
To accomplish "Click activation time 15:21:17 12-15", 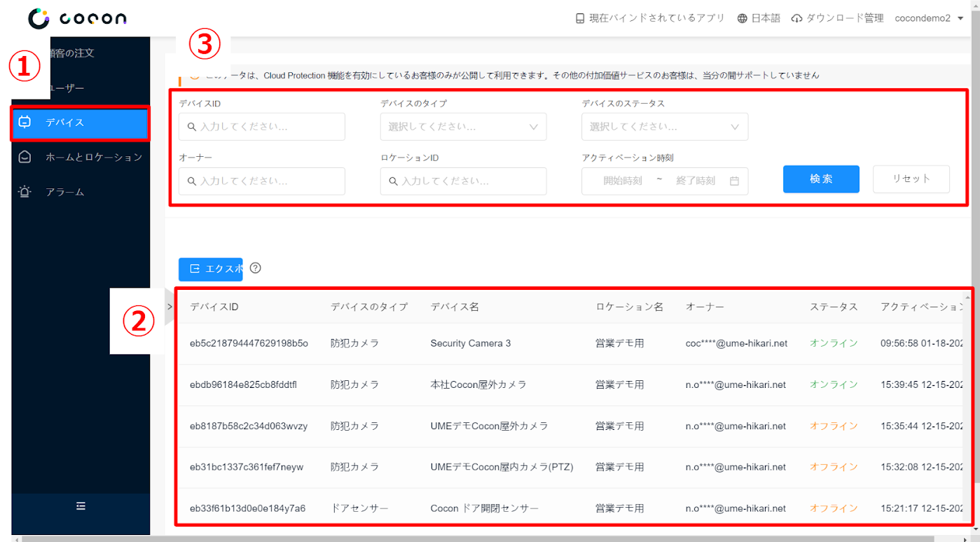I will point(923,508).
